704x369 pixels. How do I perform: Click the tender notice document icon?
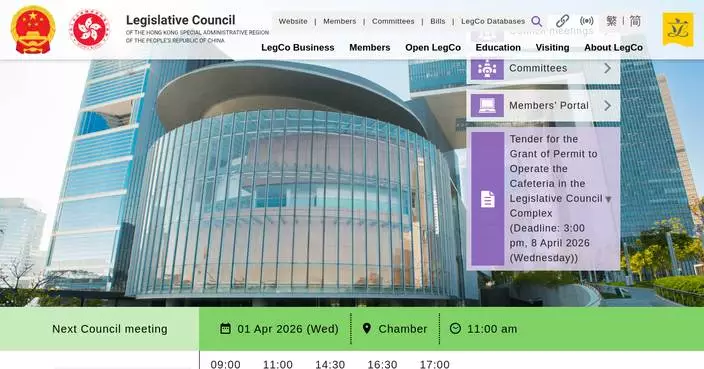(488, 199)
